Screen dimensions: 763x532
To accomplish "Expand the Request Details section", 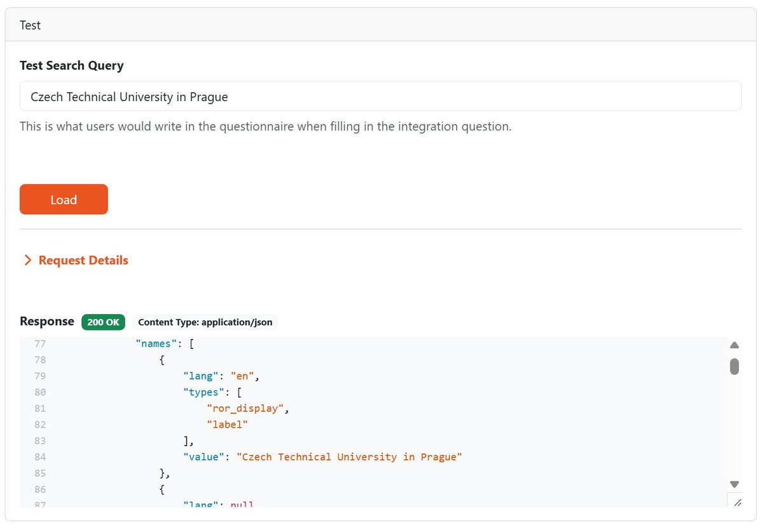I will 75,260.
